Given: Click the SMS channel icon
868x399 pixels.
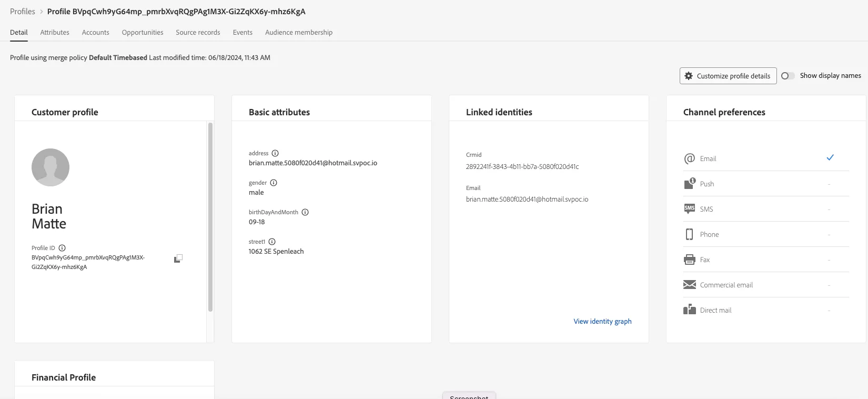Looking at the screenshot, I should click(689, 209).
